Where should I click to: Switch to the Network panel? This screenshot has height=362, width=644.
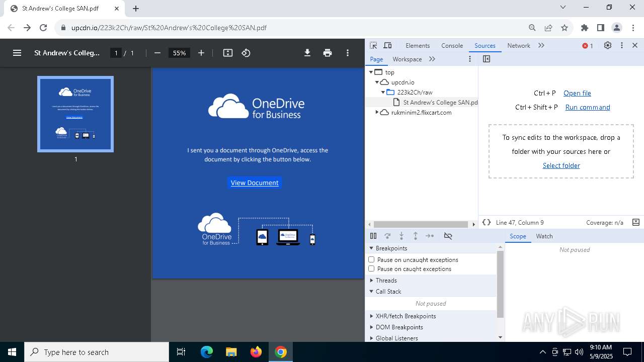pyautogui.click(x=519, y=45)
